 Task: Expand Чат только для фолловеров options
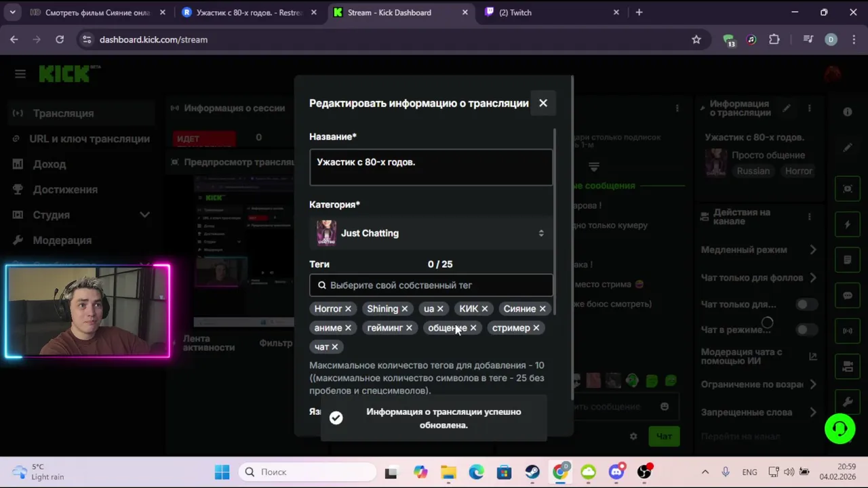click(813, 277)
